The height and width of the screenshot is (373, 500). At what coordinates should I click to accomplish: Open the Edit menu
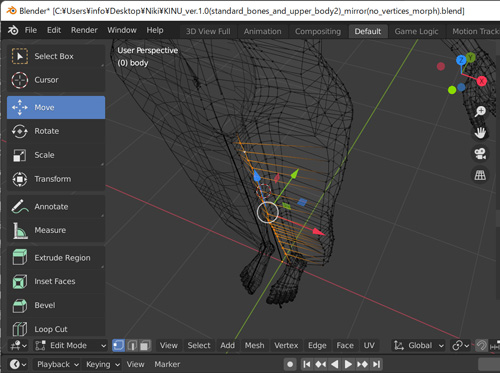tap(54, 30)
